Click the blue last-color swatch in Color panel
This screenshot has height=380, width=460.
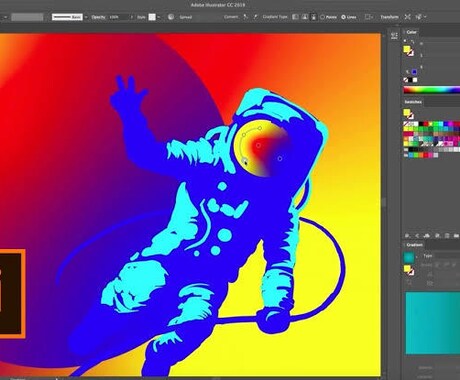414,72
